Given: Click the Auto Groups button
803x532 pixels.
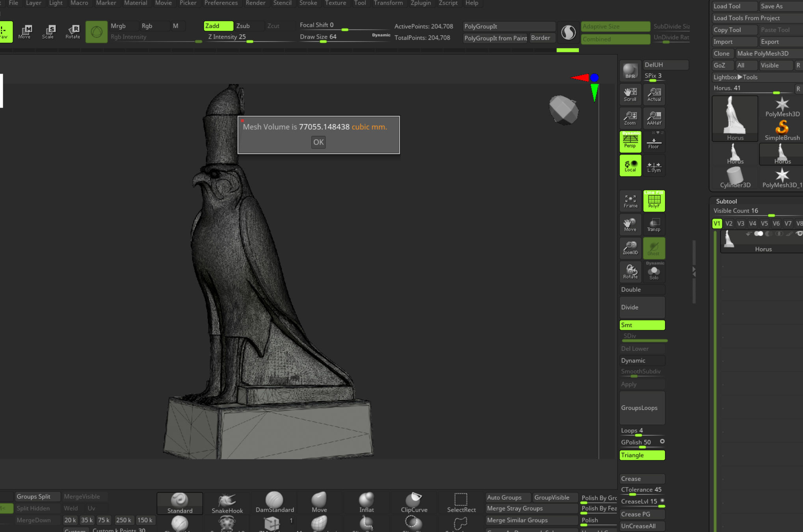Looking at the screenshot, I should pos(508,498).
